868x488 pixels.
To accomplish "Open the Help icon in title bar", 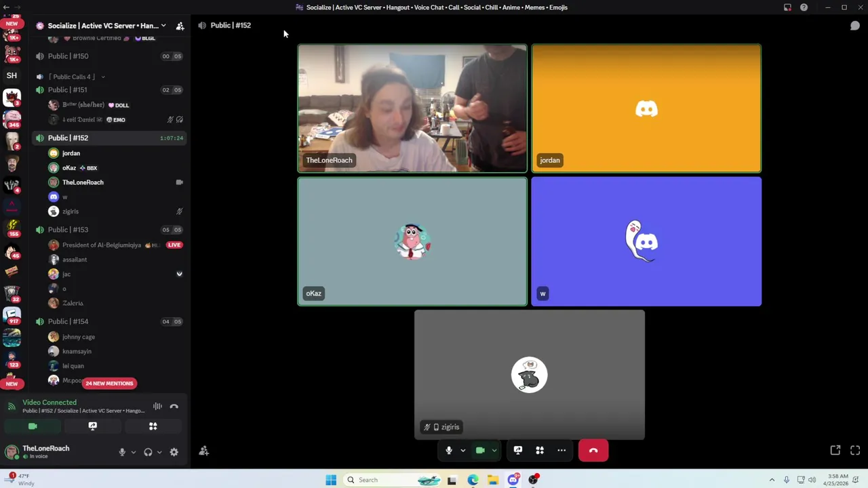I will click(x=804, y=7).
